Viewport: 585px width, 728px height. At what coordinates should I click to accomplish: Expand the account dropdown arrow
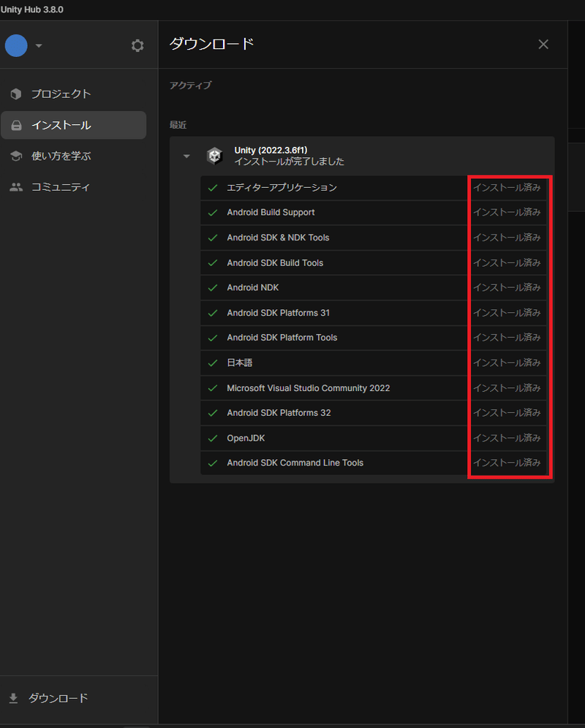coord(39,45)
